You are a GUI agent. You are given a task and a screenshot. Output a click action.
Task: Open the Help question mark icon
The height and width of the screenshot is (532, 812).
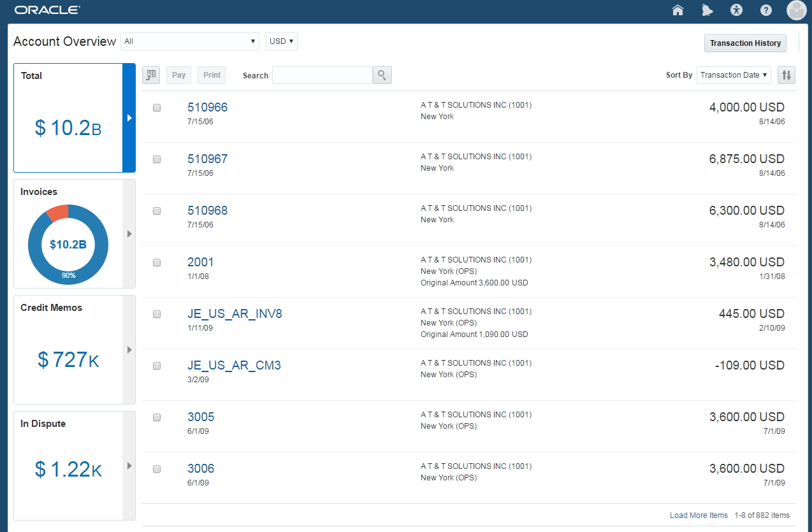coord(766,10)
